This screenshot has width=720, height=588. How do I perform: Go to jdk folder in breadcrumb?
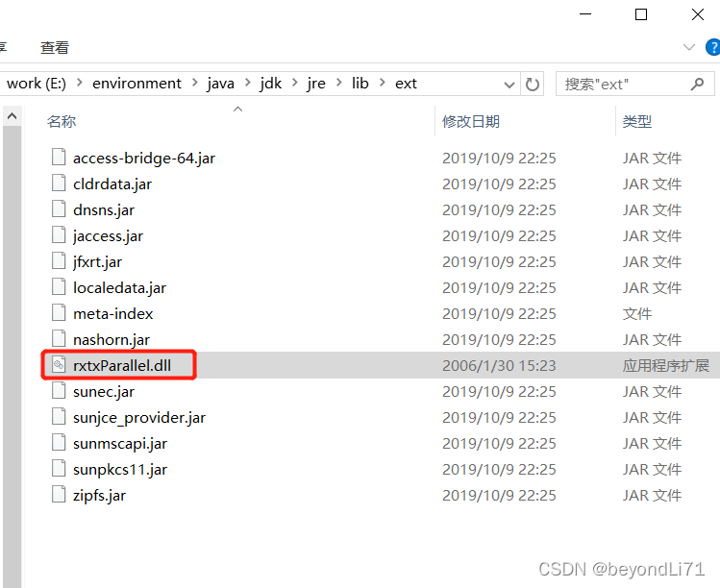point(271,84)
